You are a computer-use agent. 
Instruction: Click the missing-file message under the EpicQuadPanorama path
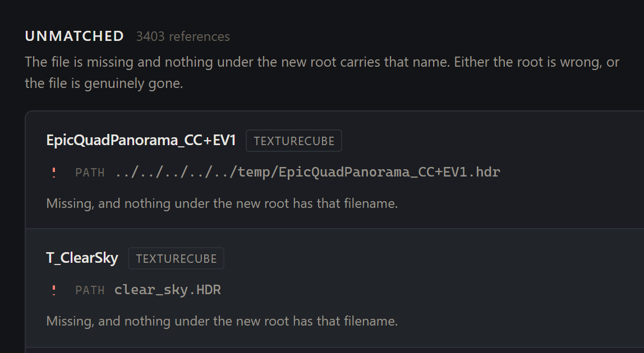tap(222, 203)
